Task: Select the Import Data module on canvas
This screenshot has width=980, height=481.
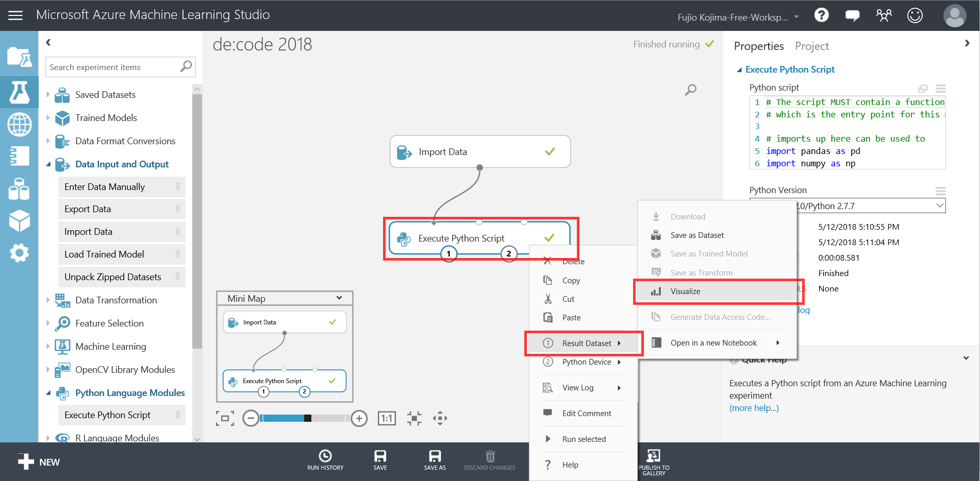Action: [x=480, y=151]
